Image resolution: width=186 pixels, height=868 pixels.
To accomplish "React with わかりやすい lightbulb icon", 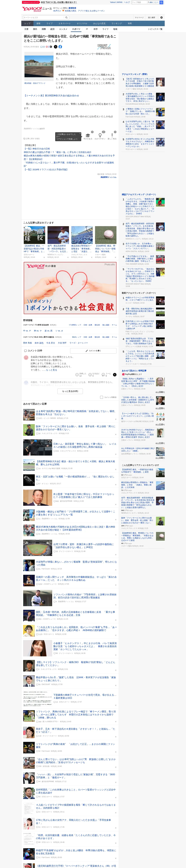I will tap(100, 135).
